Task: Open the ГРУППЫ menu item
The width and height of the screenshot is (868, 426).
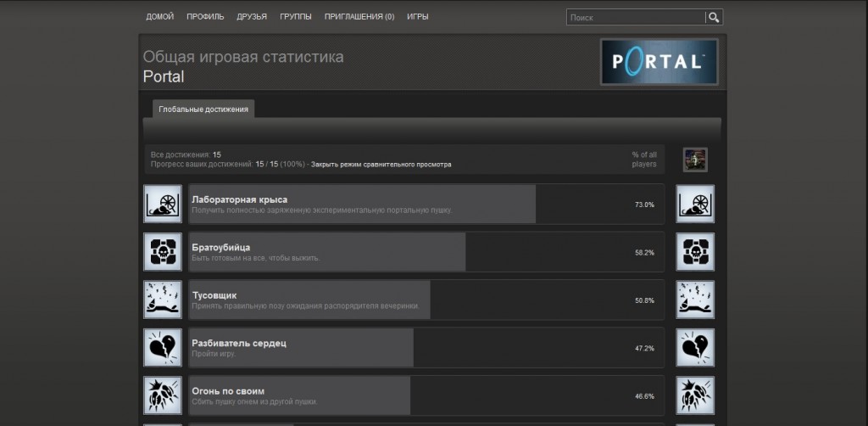Action: click(296, 17)
